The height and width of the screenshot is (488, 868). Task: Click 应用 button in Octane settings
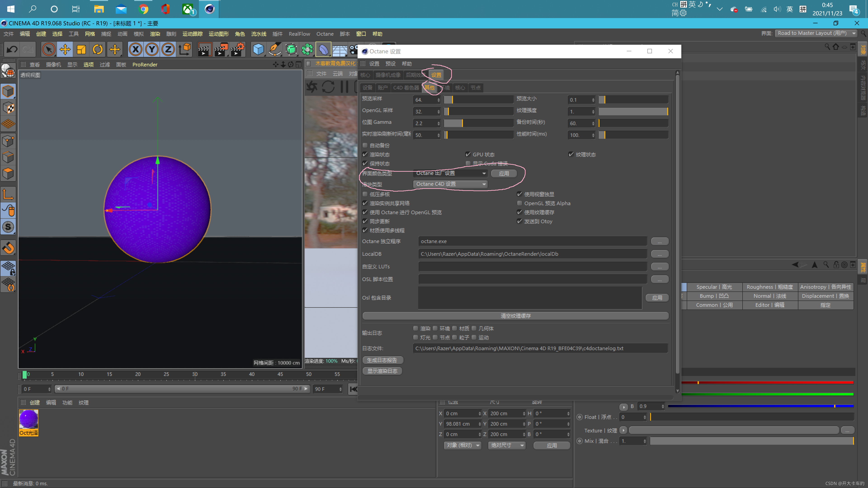click(x=503, y=173)
